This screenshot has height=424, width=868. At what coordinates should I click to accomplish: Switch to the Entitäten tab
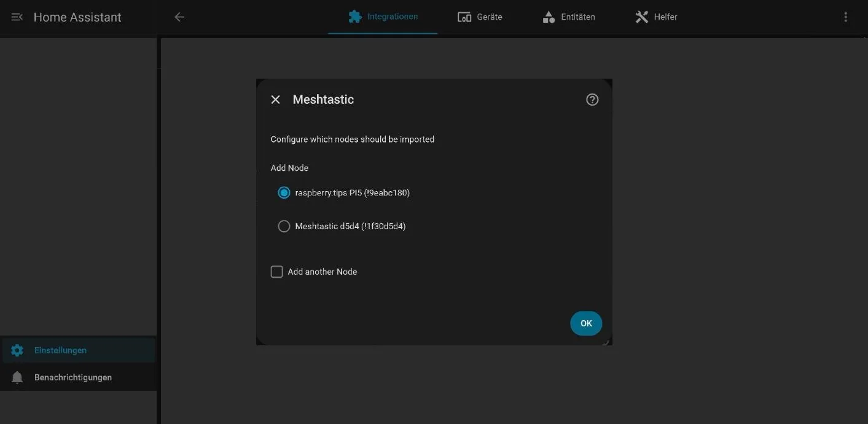pos(569,17)
